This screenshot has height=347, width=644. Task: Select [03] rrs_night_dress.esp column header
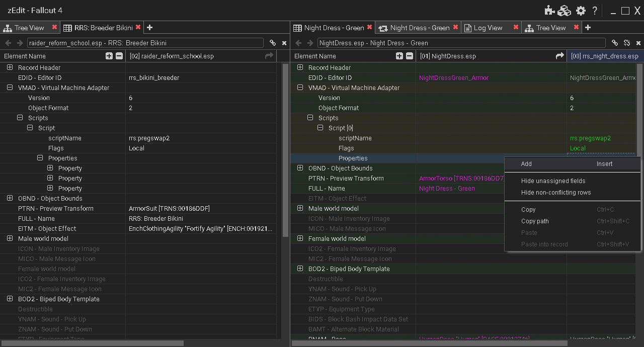[605, 56]
